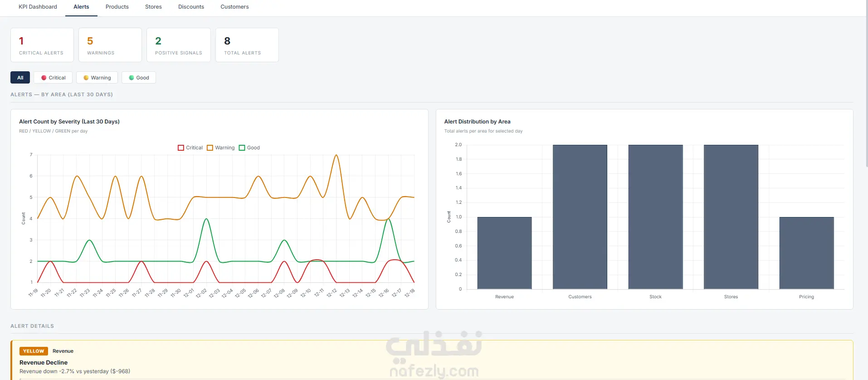Click the 12-11 date label on axis

pos(320,292)
